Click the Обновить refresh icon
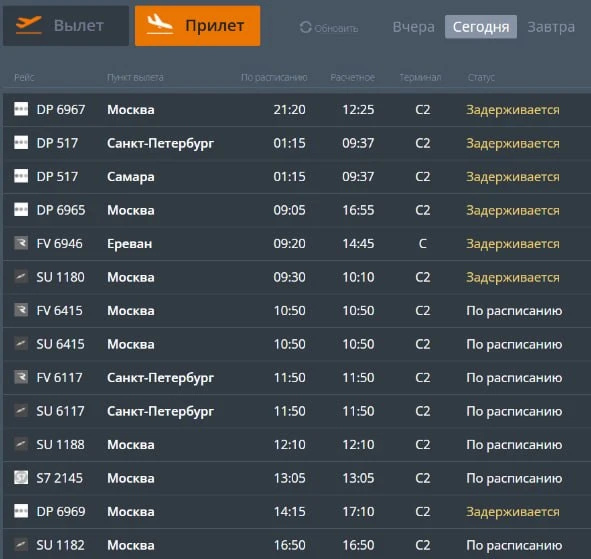Image resolution: width=591 pixels, height=559 pixels. click(x=305, y=27)
